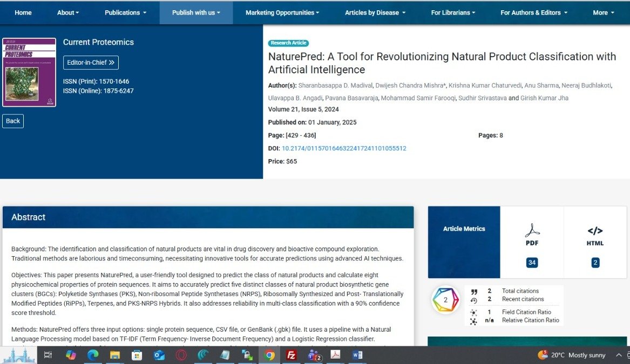Screen dimensions: 630x364
Task: Switch to the Home menu item
Action: click(x=23, y=12)
